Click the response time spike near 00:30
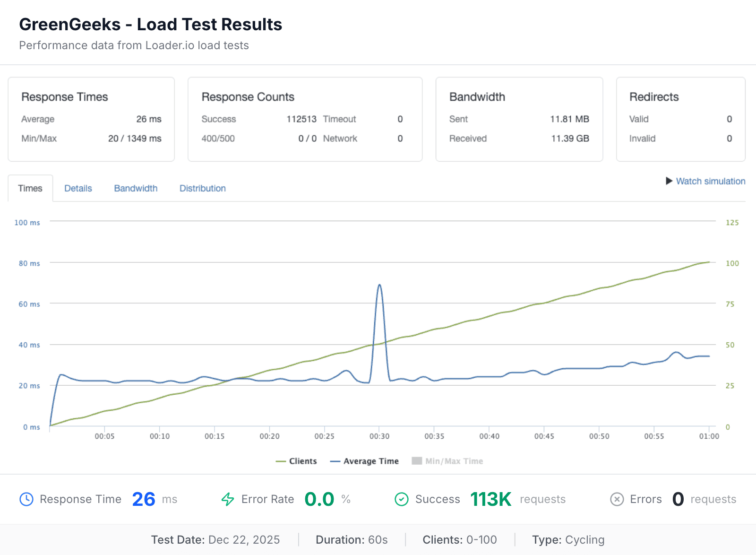 pyautogui.click(x=380, y=285)
